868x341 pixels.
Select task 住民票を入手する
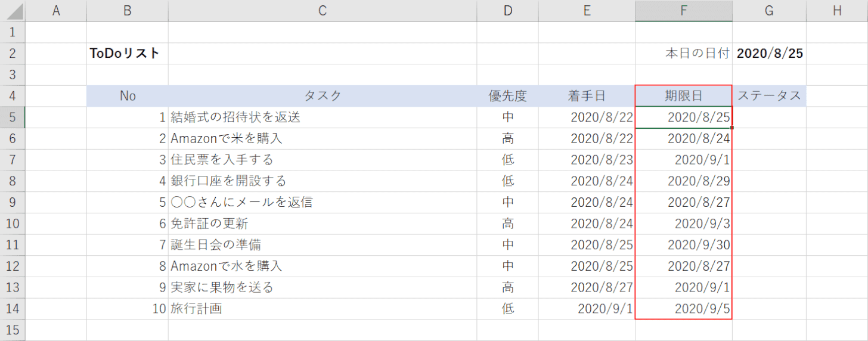pos(323,160)
